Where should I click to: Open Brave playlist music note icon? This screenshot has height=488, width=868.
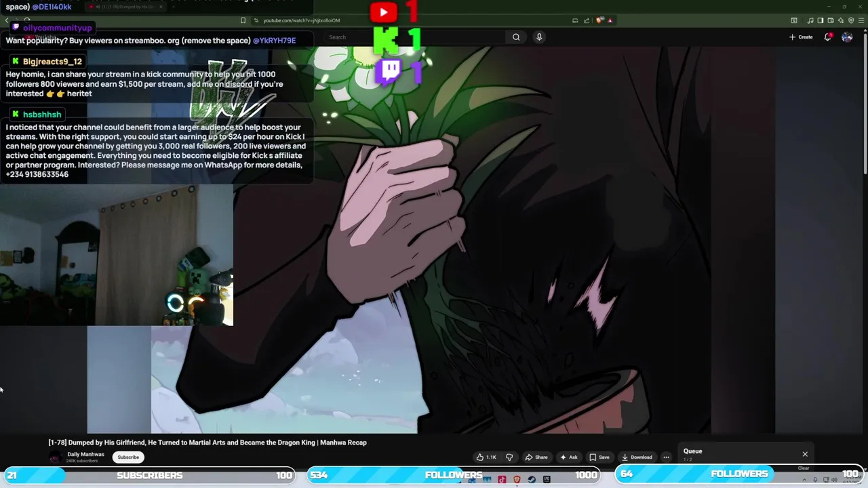810,20
